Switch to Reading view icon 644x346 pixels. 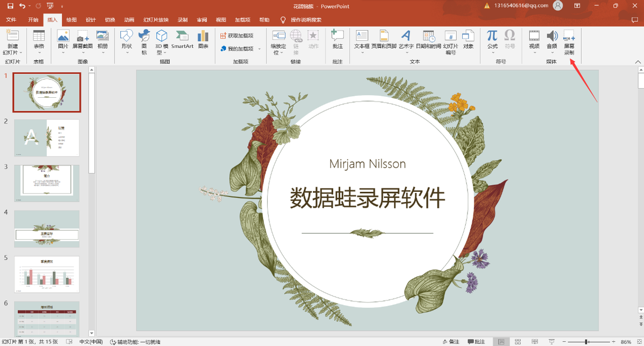click(x=535, y=342)
